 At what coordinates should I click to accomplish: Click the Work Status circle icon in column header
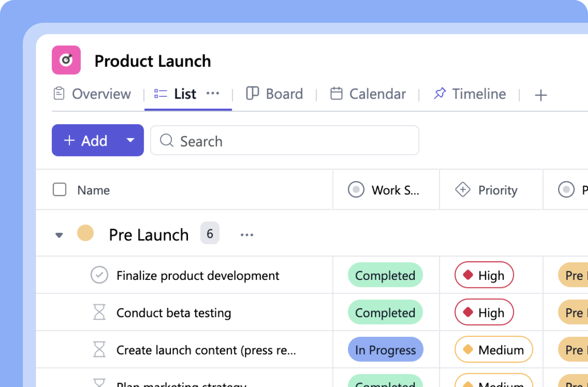click(x=356, y=189)
